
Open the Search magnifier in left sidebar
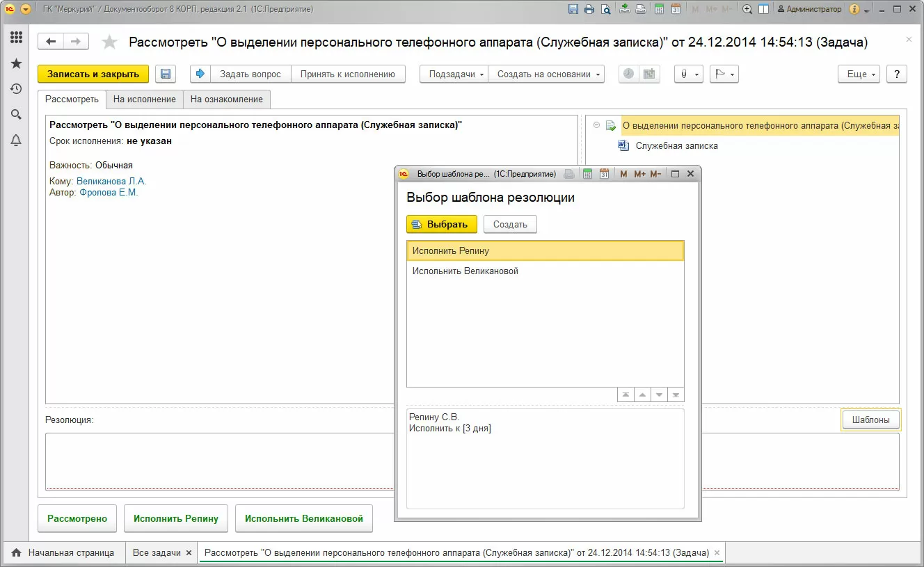pyautogui.click(x=16, y=114)
